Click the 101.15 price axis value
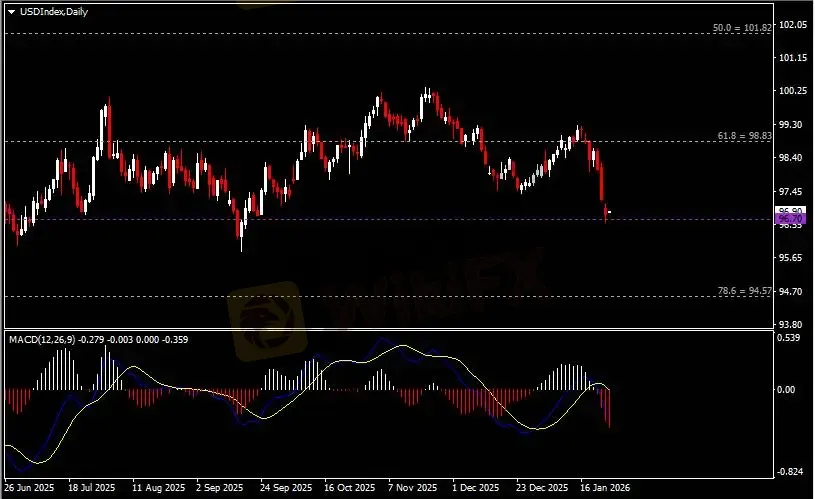This screenshot has height=499, width=815. [793, 58]
